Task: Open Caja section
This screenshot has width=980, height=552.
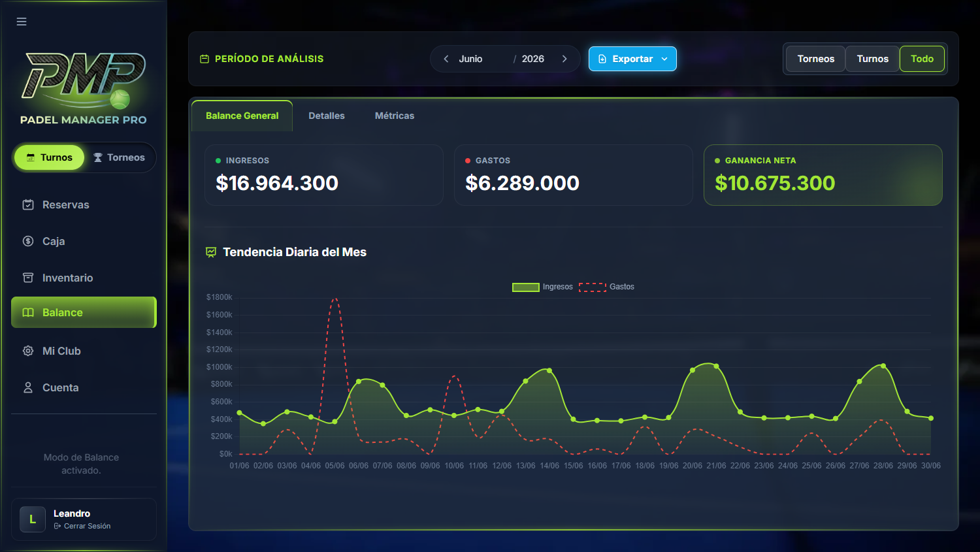Action: pos(84,241)
